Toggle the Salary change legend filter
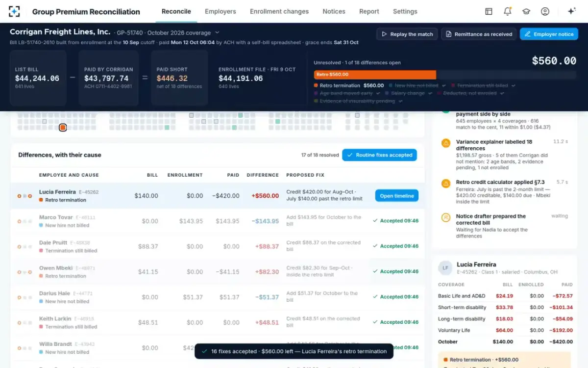Viewport: 588px width, 368px height. [x=408, y=93]
